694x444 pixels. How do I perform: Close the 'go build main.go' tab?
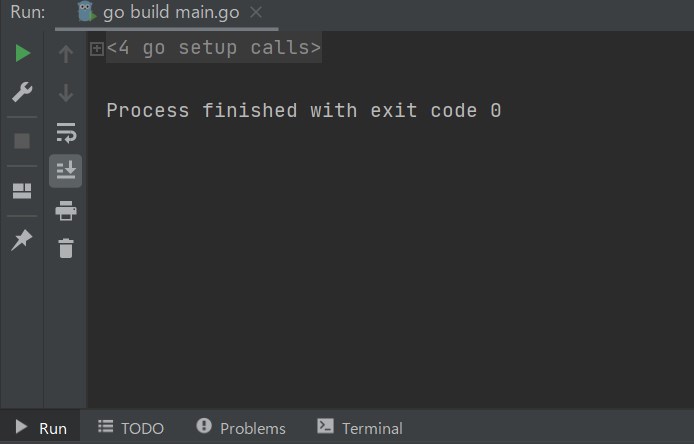(x=256, y=12)
